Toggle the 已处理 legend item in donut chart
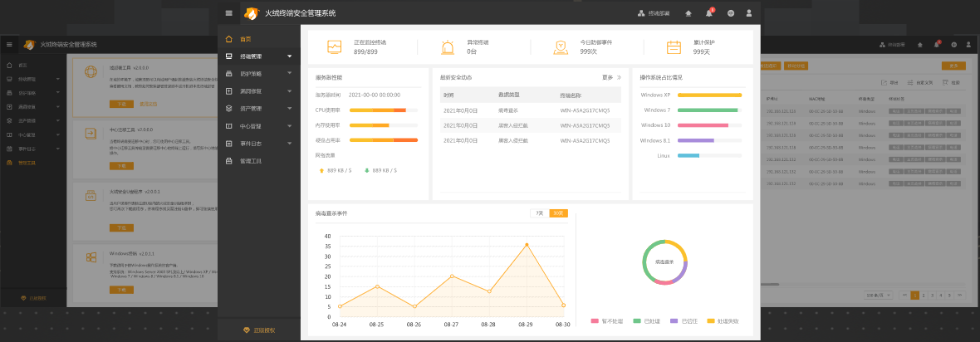Screen dimensions: 980x342 pyautogui.click(x=644, y=320)
